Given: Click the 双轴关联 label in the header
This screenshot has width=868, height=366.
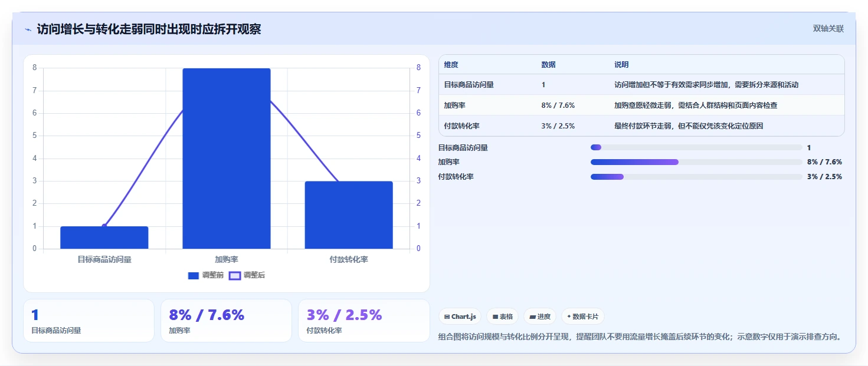Looking at the screenshot, I should point(828,29).
